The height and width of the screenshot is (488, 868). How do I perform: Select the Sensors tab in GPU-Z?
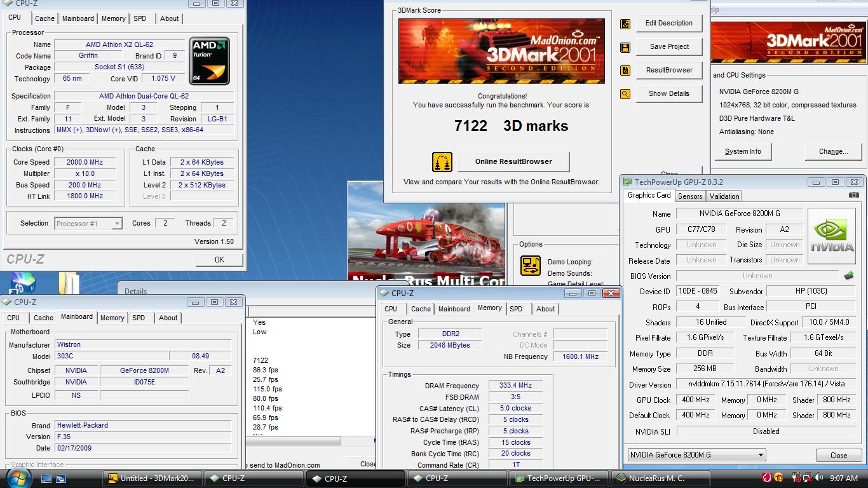pyautogui.click(x=690, y=196)
